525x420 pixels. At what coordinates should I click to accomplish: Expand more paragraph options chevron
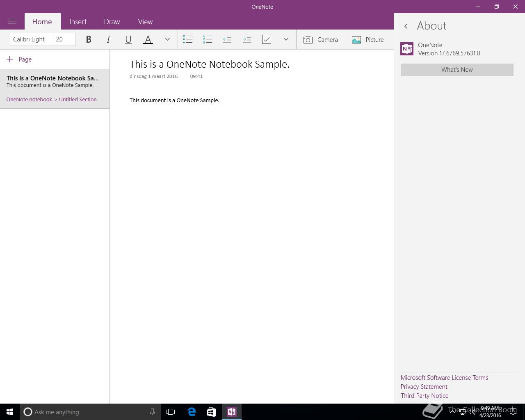click(x=286, y=39)
